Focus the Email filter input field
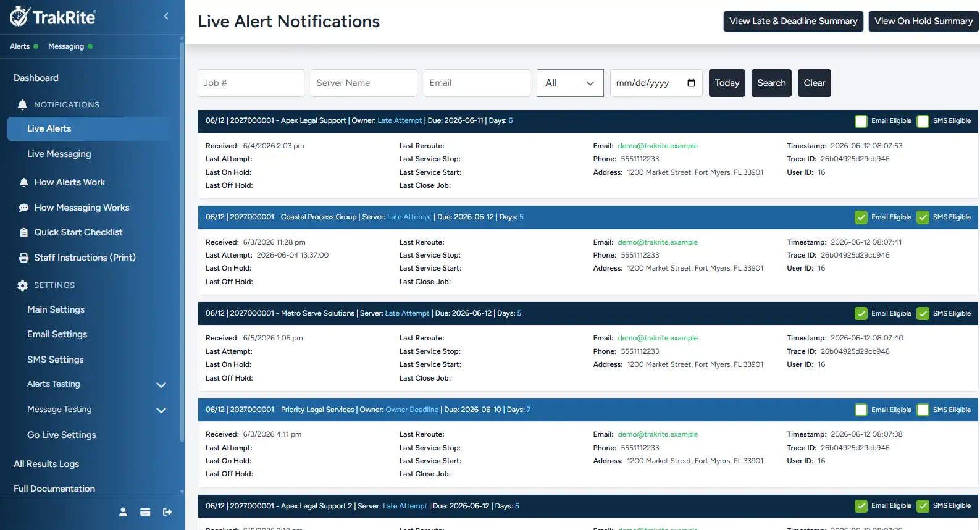The image size is (980, 530). (477, 83)
